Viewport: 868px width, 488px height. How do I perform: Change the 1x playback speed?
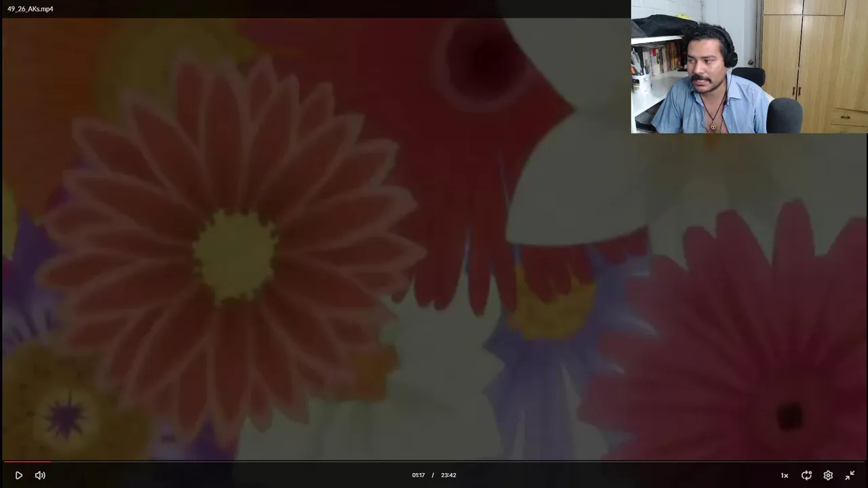coord(785,475)
